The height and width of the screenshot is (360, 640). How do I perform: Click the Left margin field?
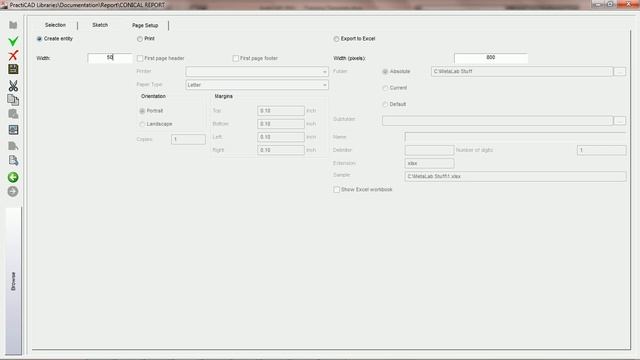pos(281,137)
